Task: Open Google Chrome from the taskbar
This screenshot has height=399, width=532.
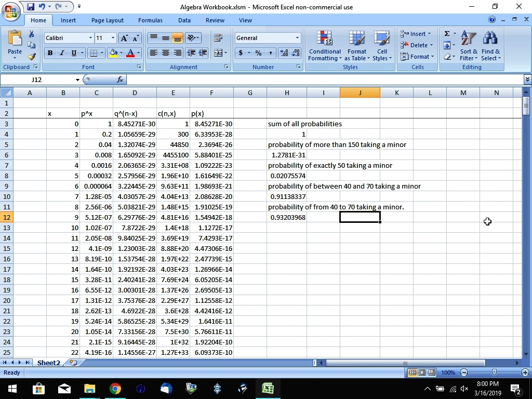Action: click(115, 389)
